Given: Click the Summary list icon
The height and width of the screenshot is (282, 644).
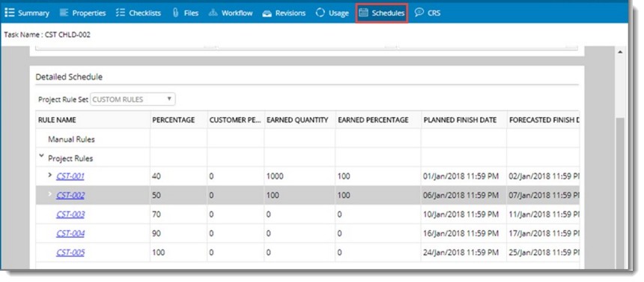Looking at the screenshot, I should tap(10, 13).
